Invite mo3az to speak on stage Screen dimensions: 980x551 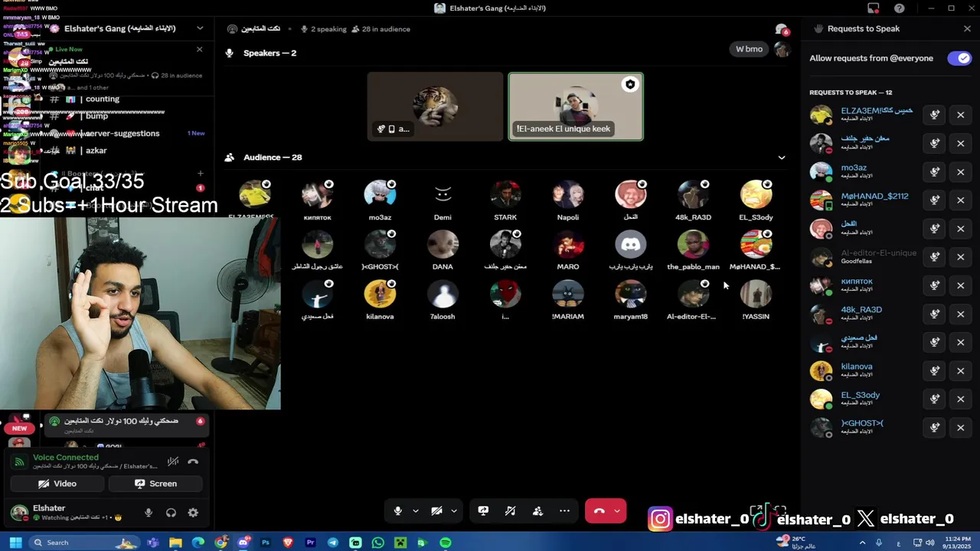click(934, 171)
